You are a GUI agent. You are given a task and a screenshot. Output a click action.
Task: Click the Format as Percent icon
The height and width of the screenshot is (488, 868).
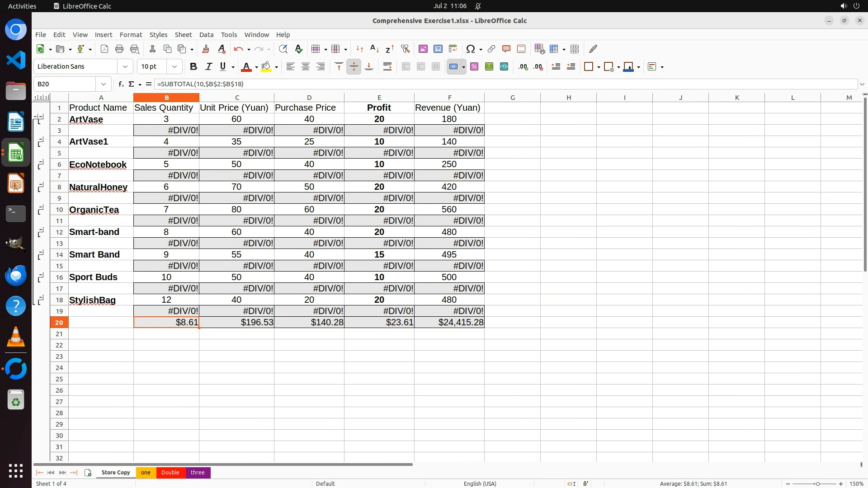474,66
